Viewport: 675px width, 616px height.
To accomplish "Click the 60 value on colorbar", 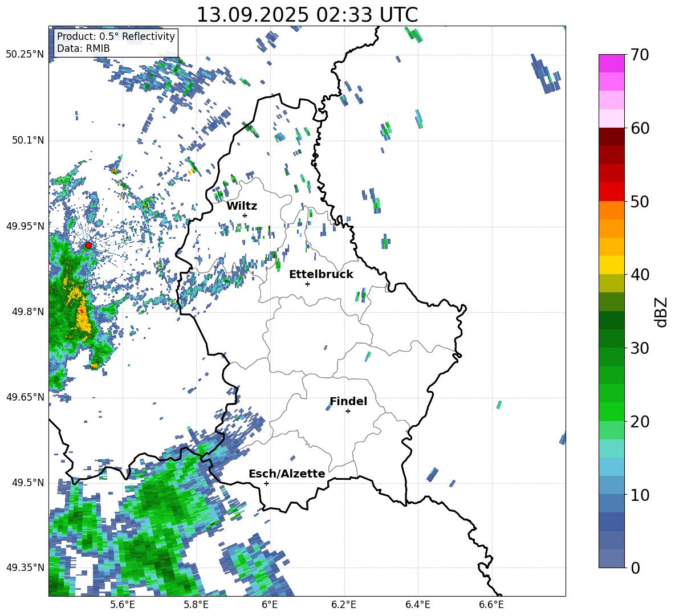I will [639, 128].
